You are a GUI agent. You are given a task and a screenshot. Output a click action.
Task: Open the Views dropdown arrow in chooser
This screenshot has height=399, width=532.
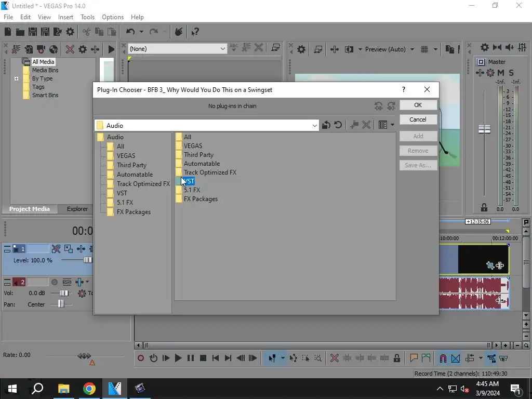(x=393, y=125)
